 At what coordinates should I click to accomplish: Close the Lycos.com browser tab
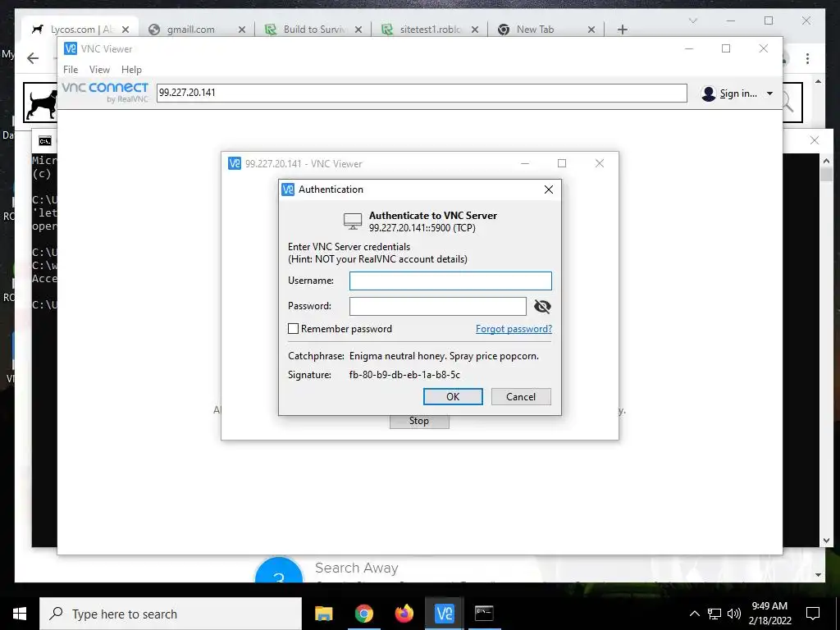[x=126, y=30]
